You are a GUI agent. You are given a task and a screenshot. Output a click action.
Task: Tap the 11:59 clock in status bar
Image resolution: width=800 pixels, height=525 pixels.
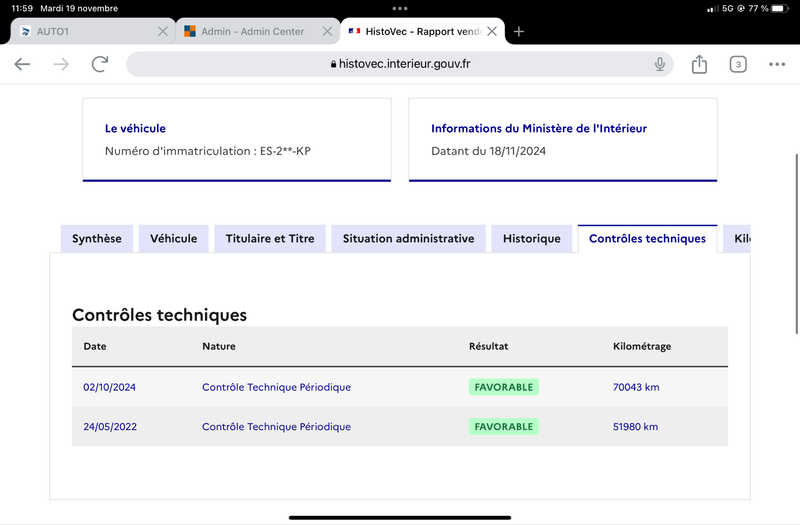(x=22, y=8)
